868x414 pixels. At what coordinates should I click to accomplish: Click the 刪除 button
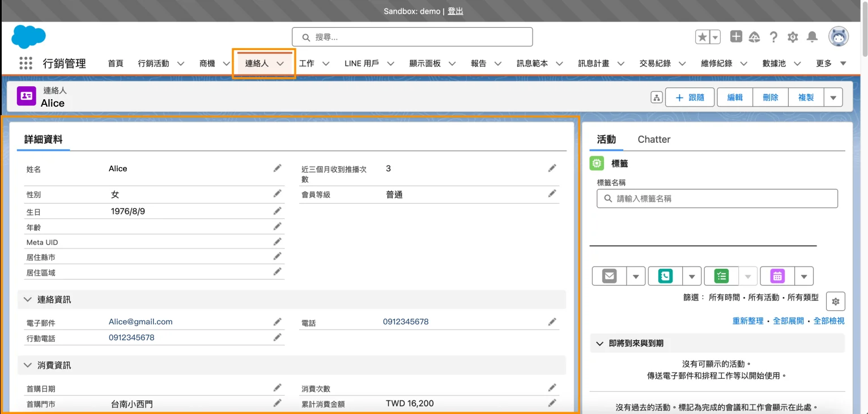click(x=771, y=98)
